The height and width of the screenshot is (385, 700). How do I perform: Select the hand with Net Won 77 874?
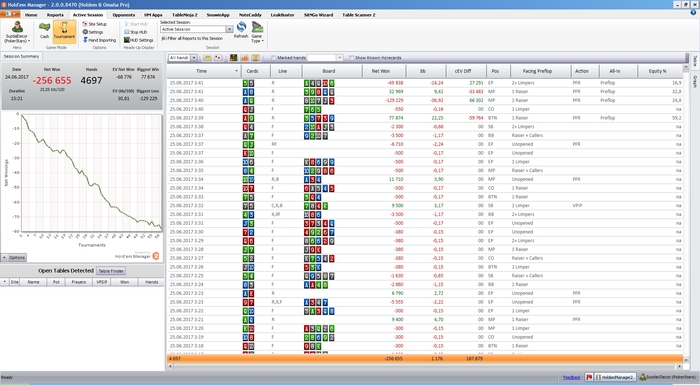tap(425, 118)
